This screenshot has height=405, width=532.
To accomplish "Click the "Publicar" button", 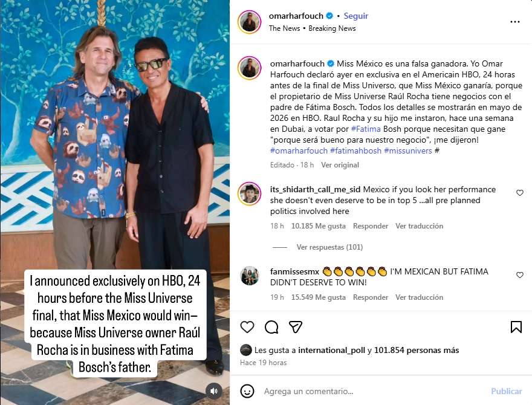I will [x=506, y=391].
